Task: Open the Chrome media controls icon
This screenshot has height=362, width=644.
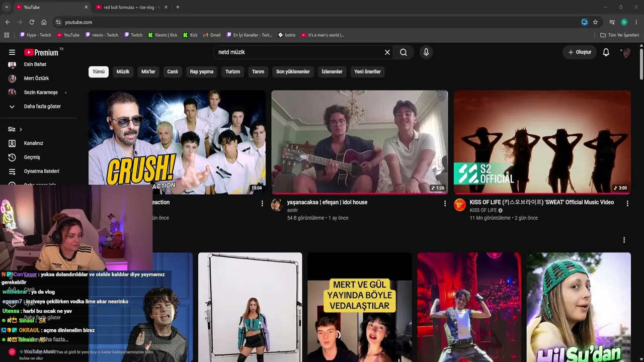Action: (x=612, y=22)
